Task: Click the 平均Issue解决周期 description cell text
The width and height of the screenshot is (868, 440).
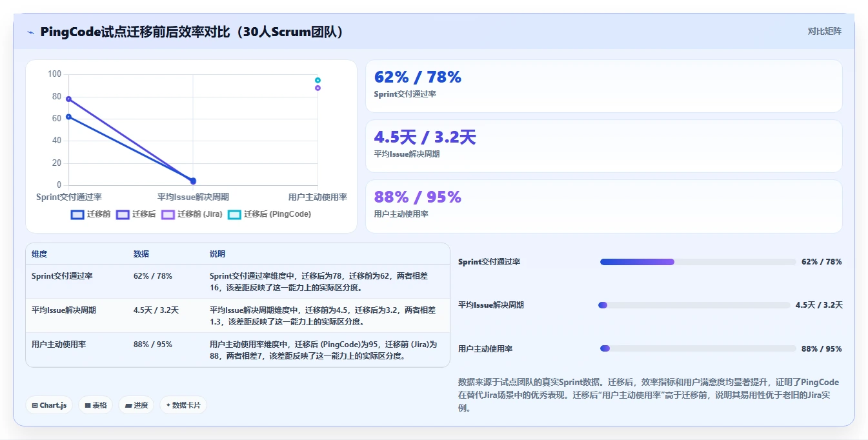Action: click(323, 316)
